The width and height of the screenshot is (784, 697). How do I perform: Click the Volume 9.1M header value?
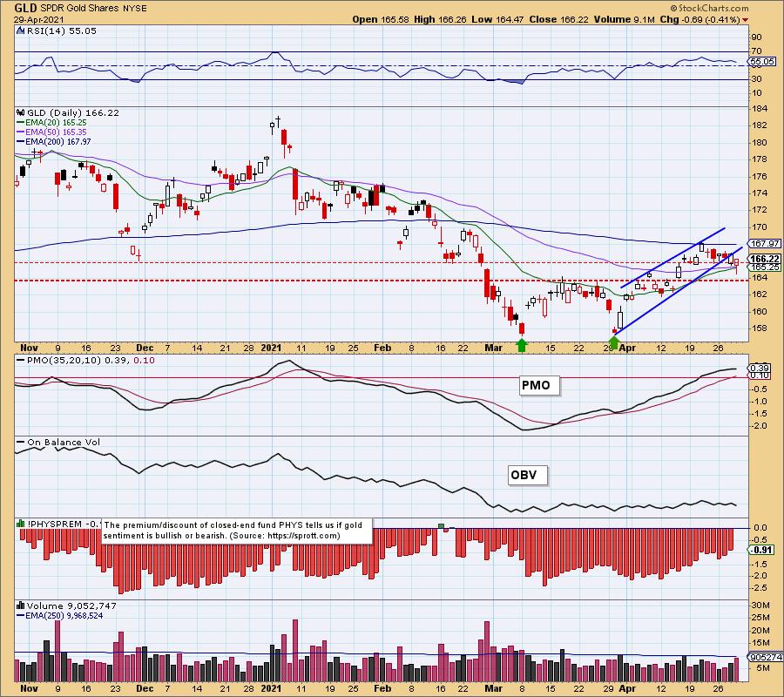pyautogui.click(x=624, y=19)
